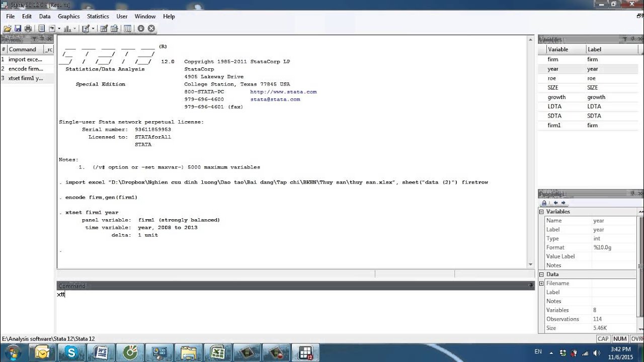Click the Variables panel pin icon
The width and height of the screenshot is (644, 362).
coord(633,39)
